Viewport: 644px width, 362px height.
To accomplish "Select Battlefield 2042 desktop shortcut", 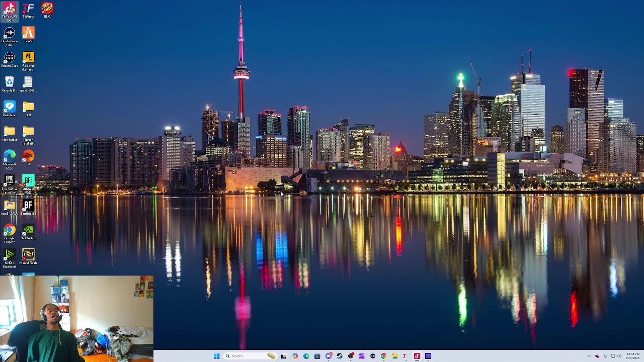I will coord(28,185).
